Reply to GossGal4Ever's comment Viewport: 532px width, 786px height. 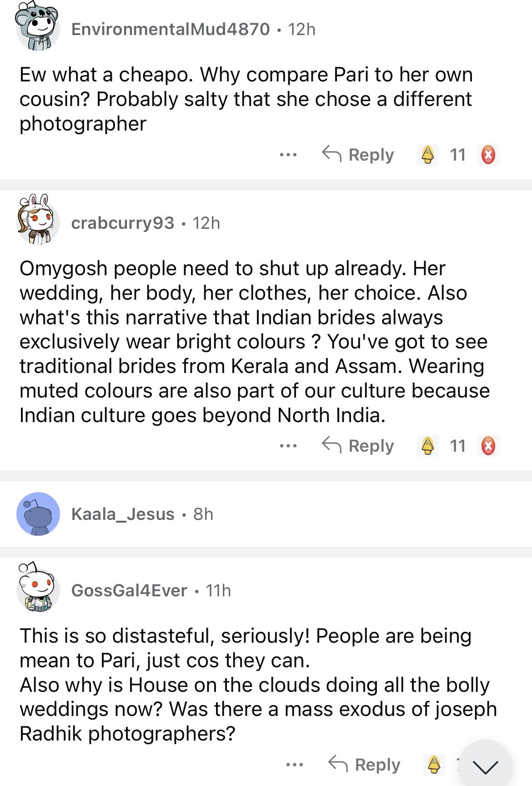coord(365,764)
